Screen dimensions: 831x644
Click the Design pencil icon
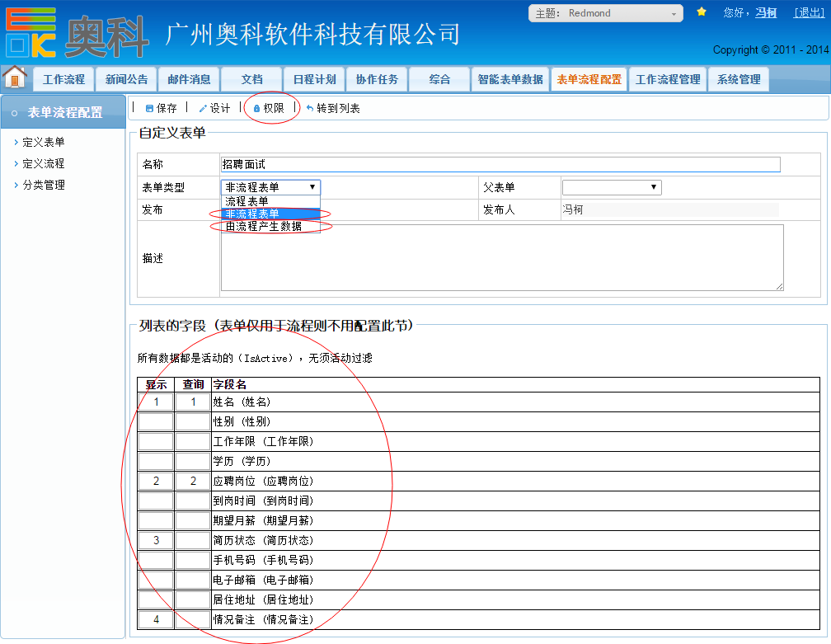(x=203, y=109)
